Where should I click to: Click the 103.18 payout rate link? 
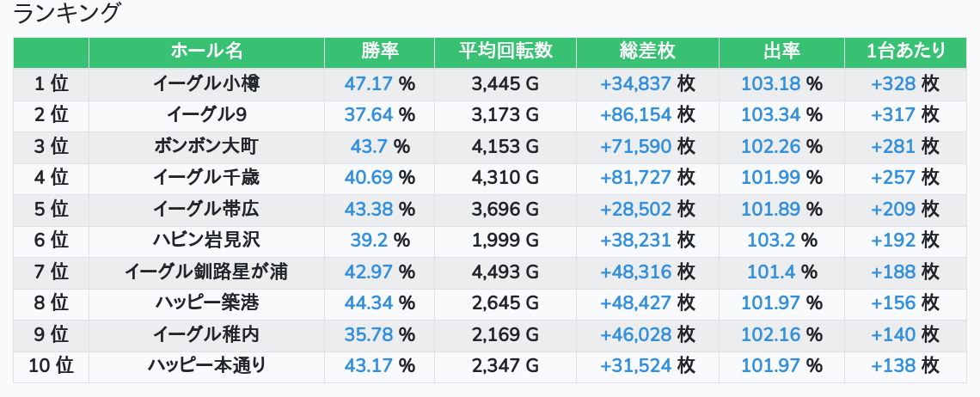pos(770,83)
